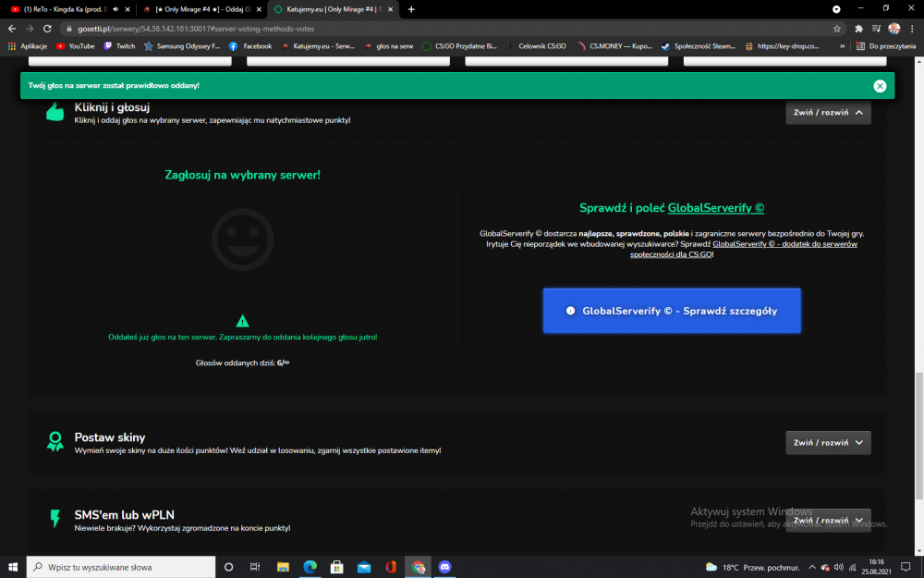Screen dimensions: 924x578
Task: Open Task View on taskbar
Action: click(255, 567)
